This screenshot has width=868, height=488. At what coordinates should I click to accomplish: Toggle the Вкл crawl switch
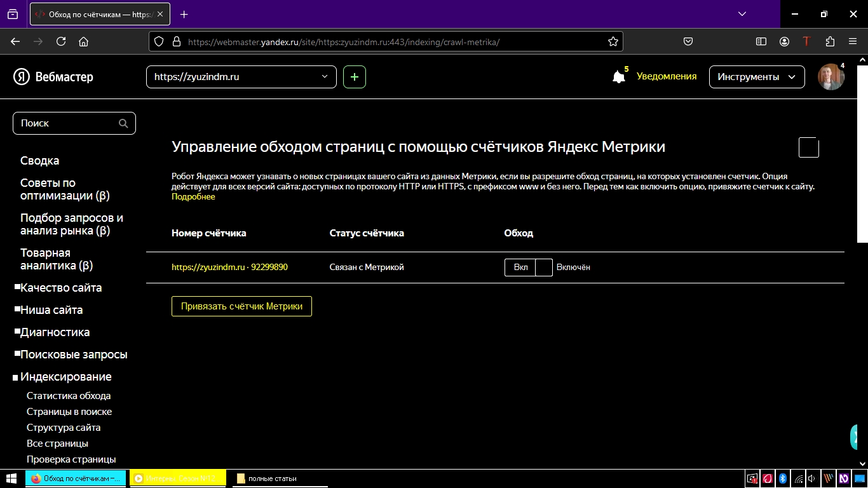pos(529,268)
